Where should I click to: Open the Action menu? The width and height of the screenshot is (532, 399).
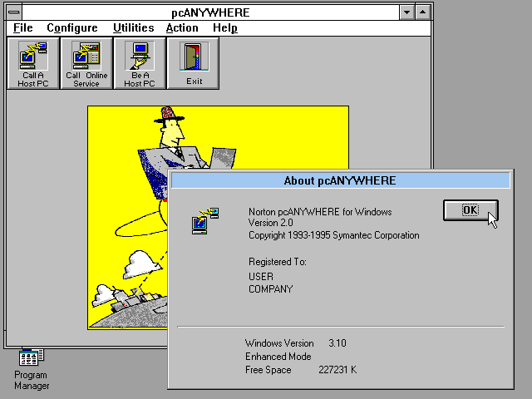tap(182, 27)
